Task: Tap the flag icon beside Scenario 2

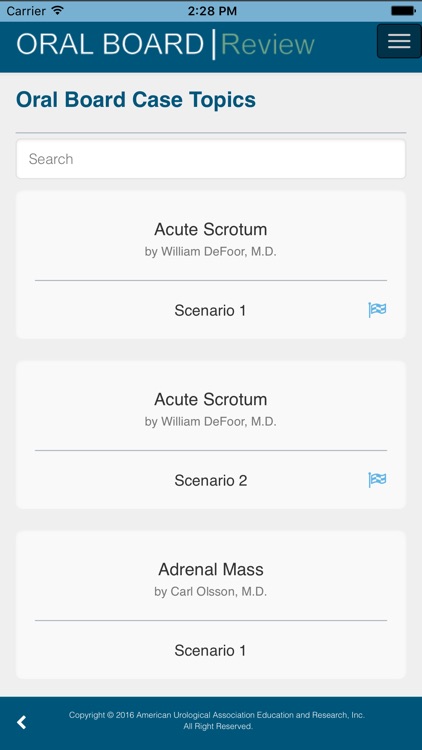Action: pos(377,480)
